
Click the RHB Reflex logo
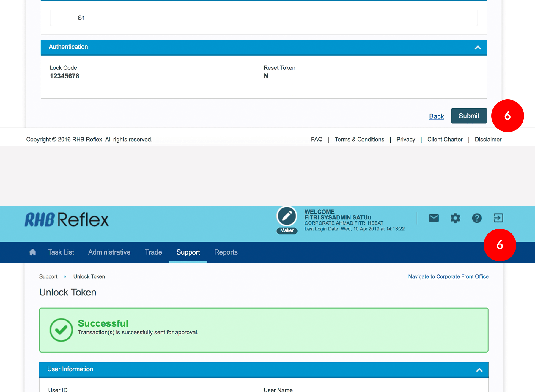click(67, 220)
